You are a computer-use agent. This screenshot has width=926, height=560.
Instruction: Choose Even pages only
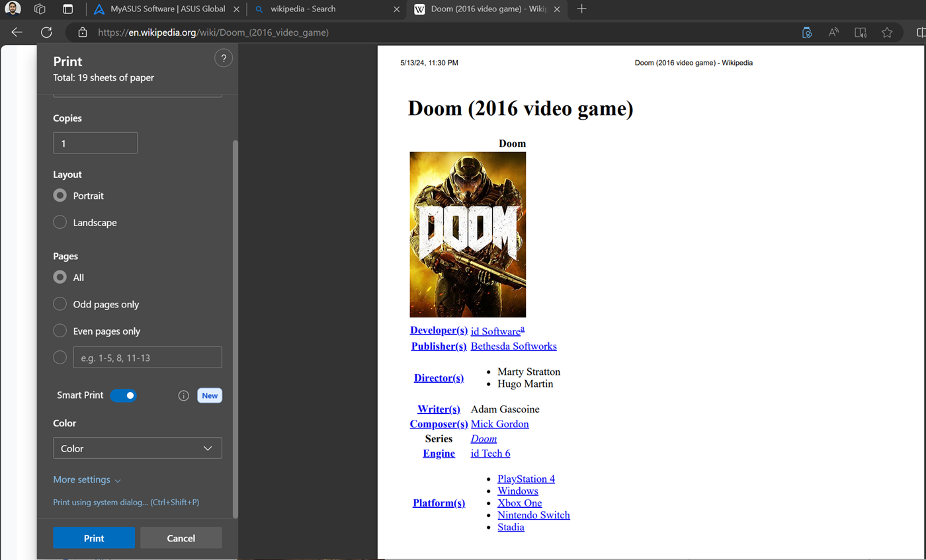60,331
